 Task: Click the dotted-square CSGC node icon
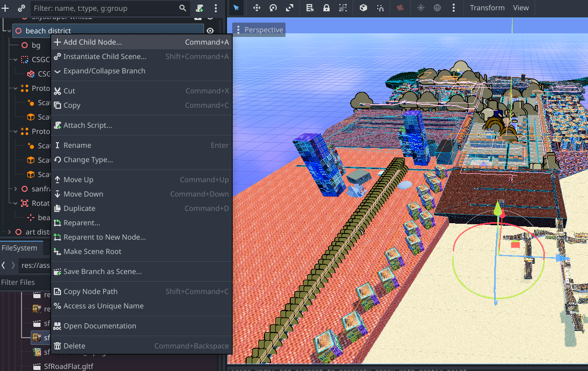click(x=25, y=60)
